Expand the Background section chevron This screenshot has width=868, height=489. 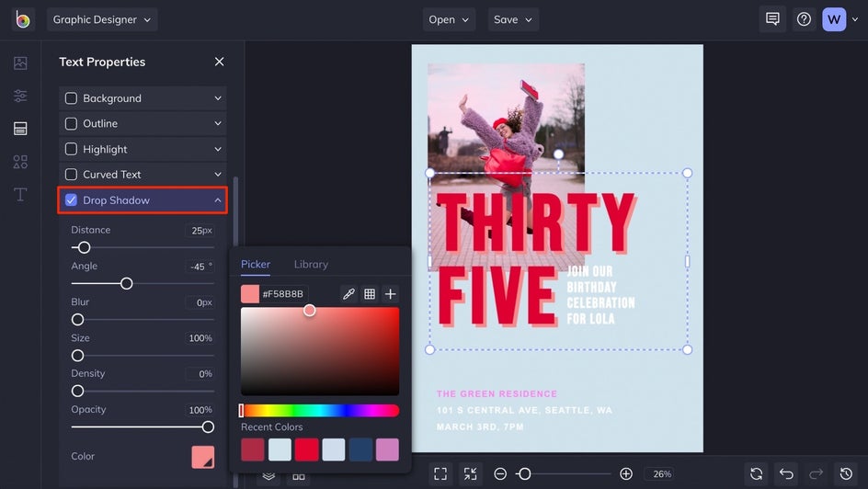pyautogui.click(x=218, y=98)
